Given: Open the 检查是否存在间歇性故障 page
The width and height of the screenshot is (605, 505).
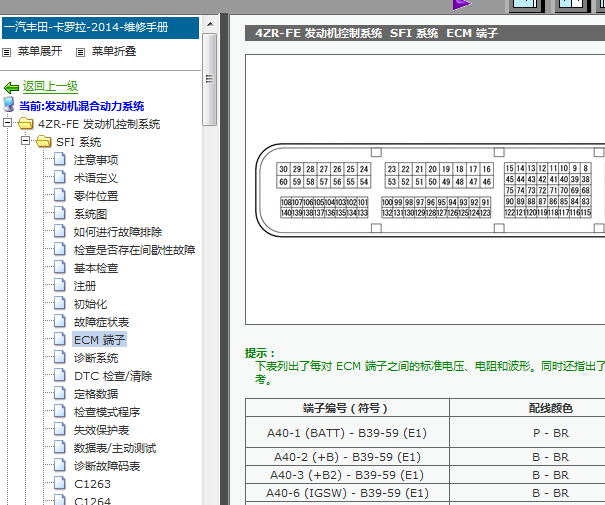Looking at the screenshot, I should 134,250.
